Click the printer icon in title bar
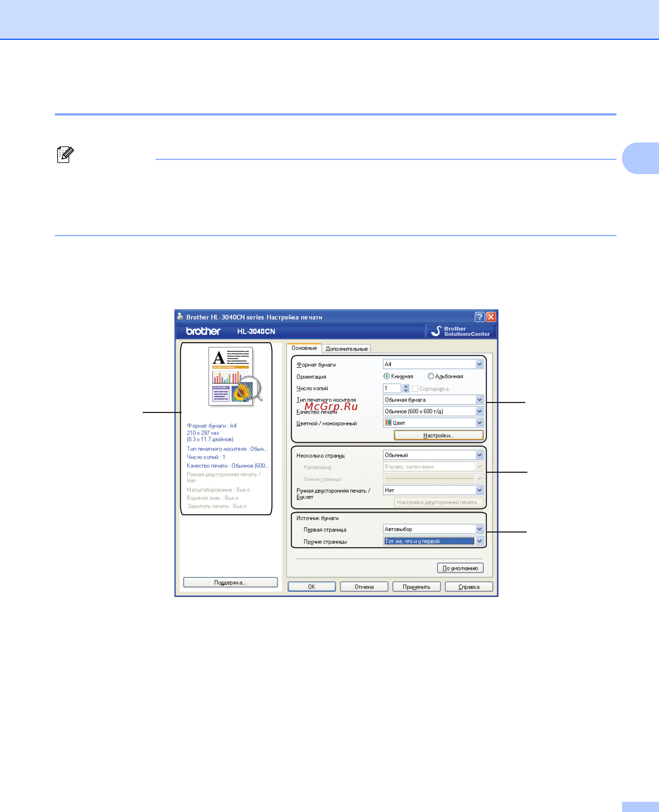The width and height of the screenshot is (659, 812). [180, 317]
